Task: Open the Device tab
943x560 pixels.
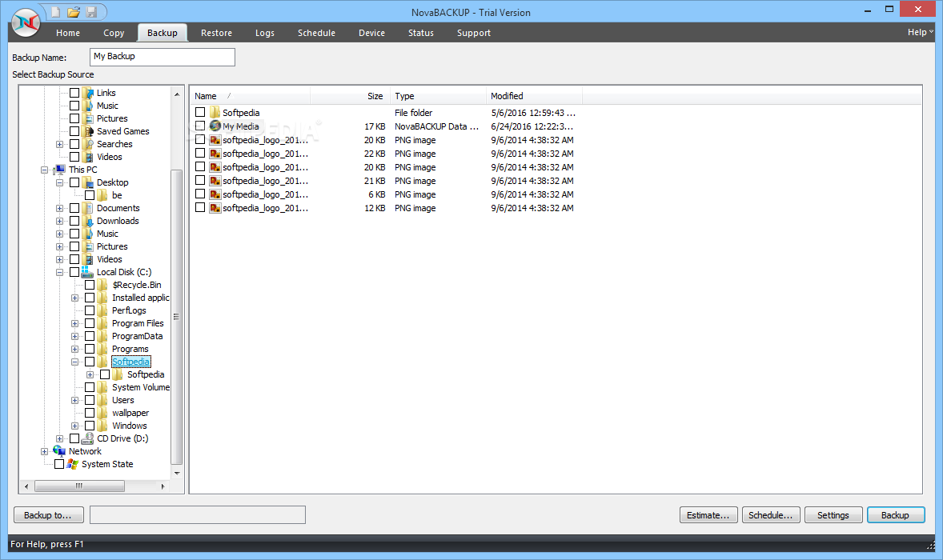Action: (371, 33)
